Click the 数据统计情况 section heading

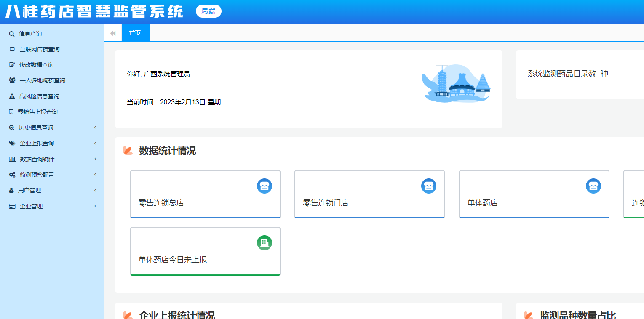click(168, 151)
